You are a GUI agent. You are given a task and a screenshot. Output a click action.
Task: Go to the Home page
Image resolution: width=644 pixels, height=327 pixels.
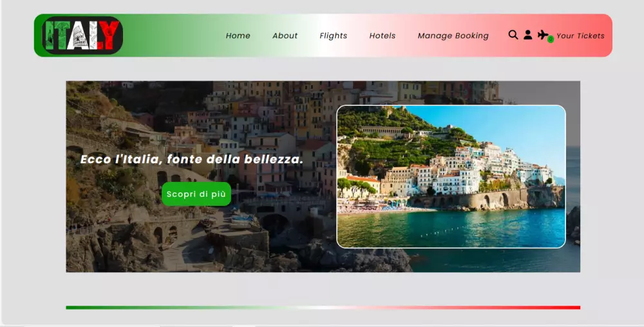tap(238, 35)
